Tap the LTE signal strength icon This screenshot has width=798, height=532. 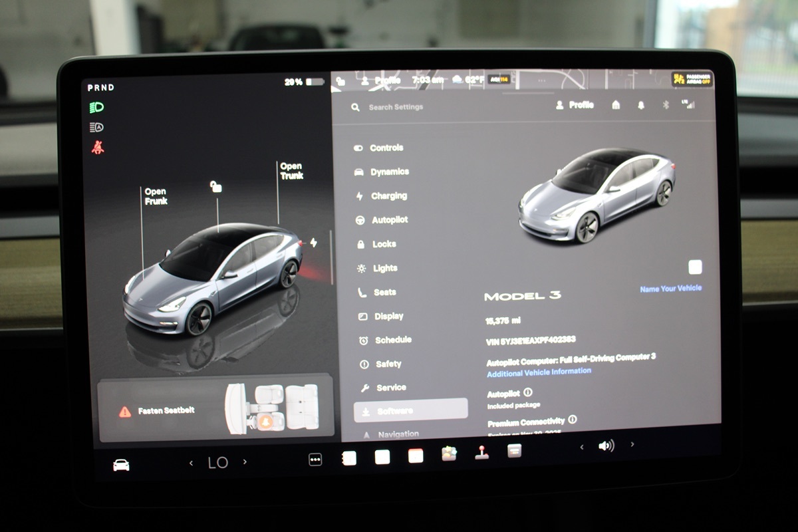click(688, 104)
